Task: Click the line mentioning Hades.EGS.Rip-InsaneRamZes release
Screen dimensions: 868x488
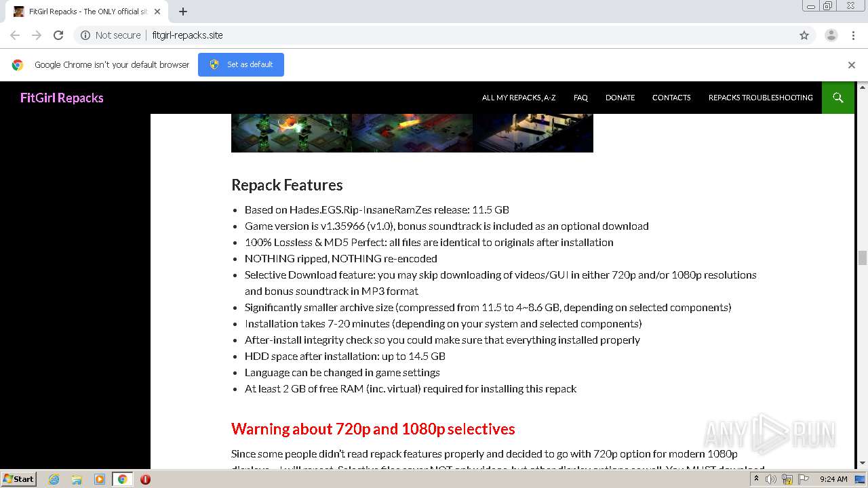Action: [377, 209]
